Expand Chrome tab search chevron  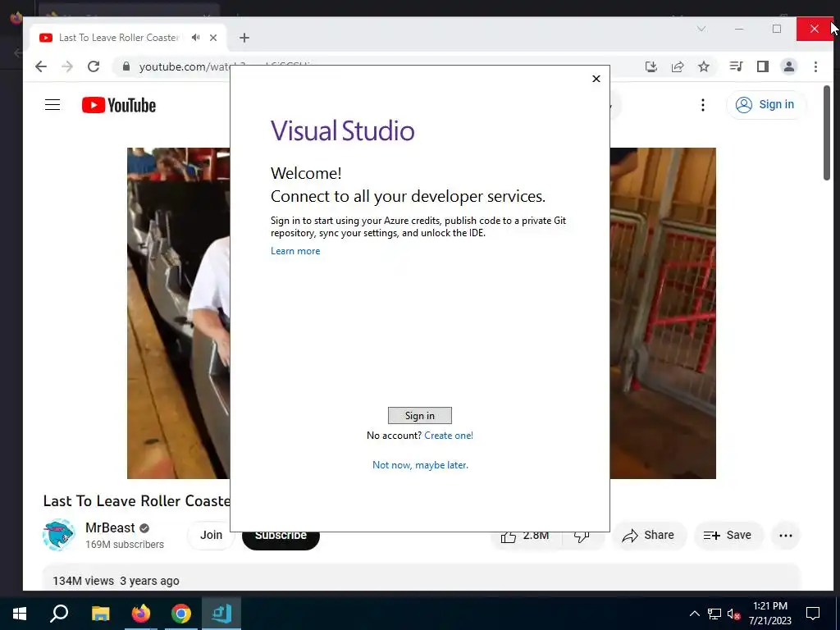click(x=701, y=29)
